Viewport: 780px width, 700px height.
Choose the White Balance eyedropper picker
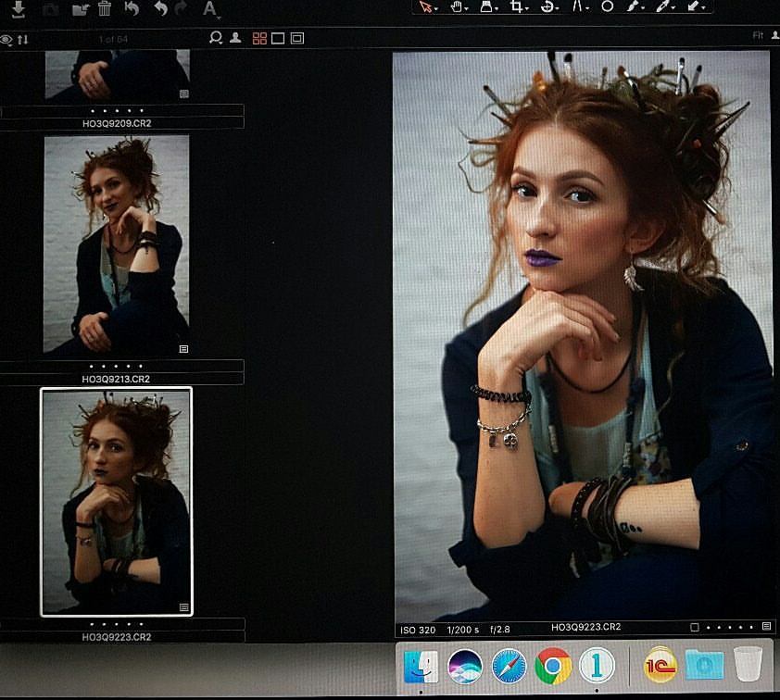pyautogui.click(x=662, y=6)
